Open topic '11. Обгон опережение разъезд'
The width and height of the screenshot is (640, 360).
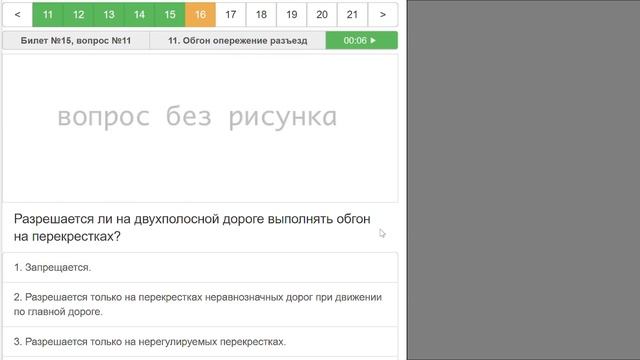point(238,40)
